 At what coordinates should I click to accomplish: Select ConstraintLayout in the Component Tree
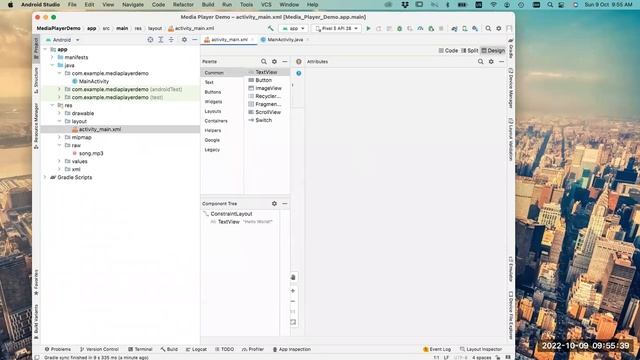click(x=231, y=214)
